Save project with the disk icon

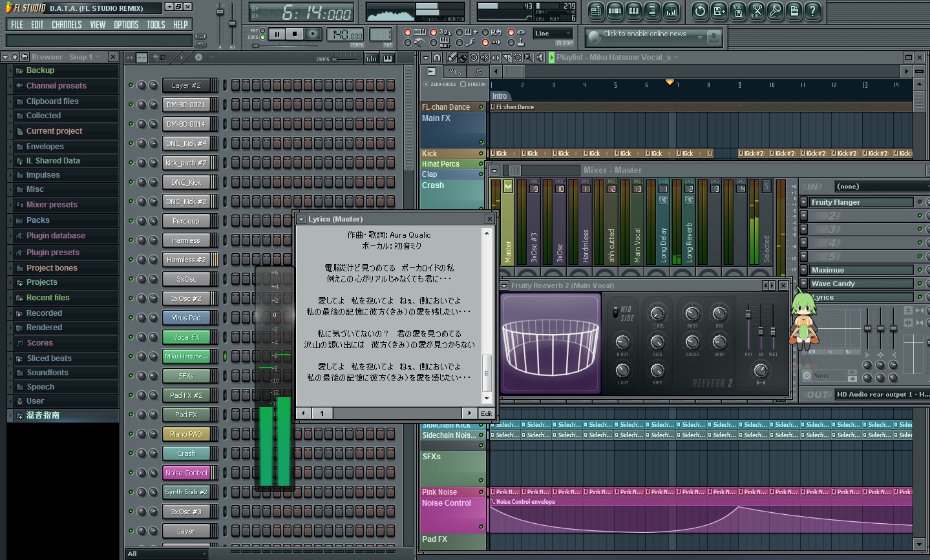point(719,10)
